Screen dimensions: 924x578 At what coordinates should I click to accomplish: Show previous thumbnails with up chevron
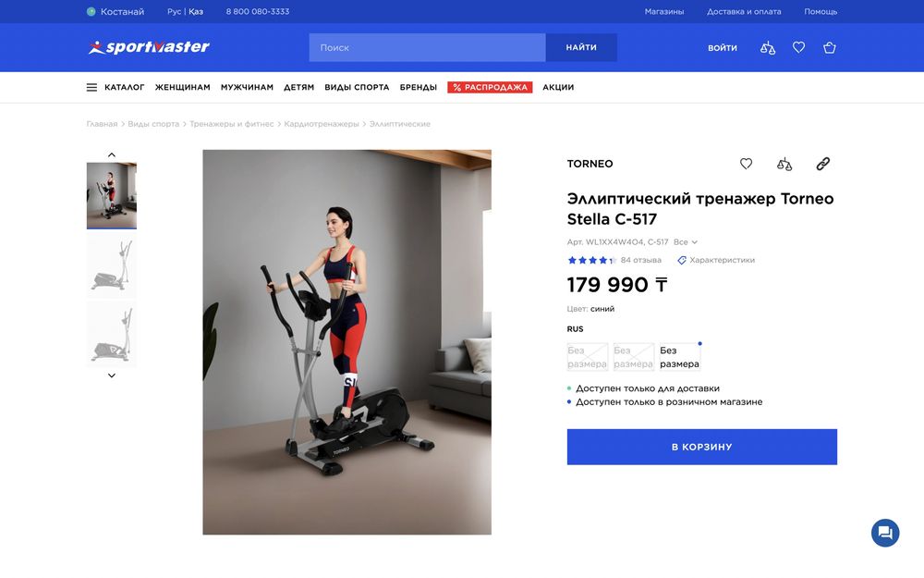coord(112,155)
